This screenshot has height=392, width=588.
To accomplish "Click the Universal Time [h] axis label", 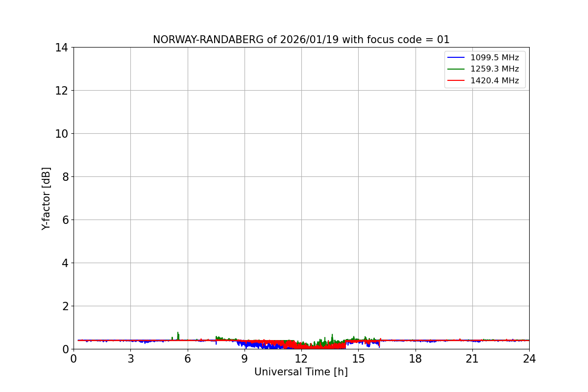I will point(301,372).
